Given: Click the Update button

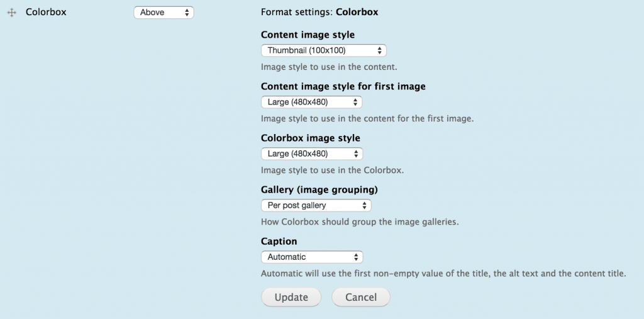Looking at the screenshot, I should pos(291,297).
